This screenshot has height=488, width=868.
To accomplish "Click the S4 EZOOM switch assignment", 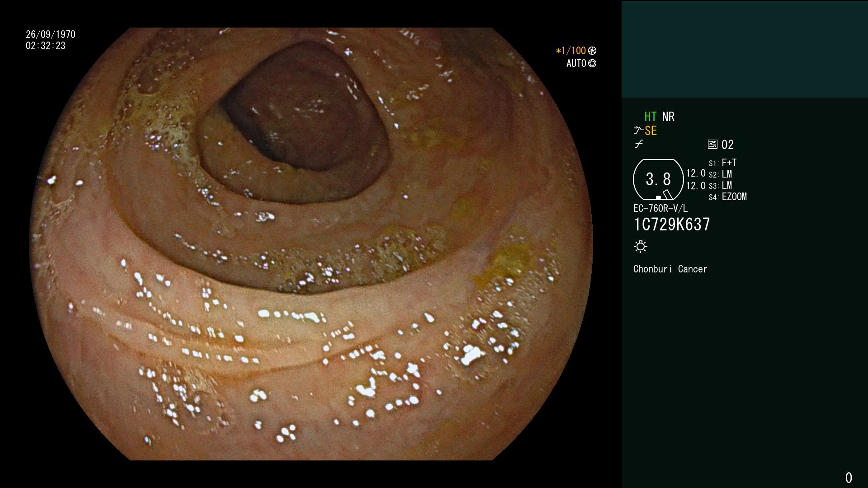I will [x=728, y=197].
